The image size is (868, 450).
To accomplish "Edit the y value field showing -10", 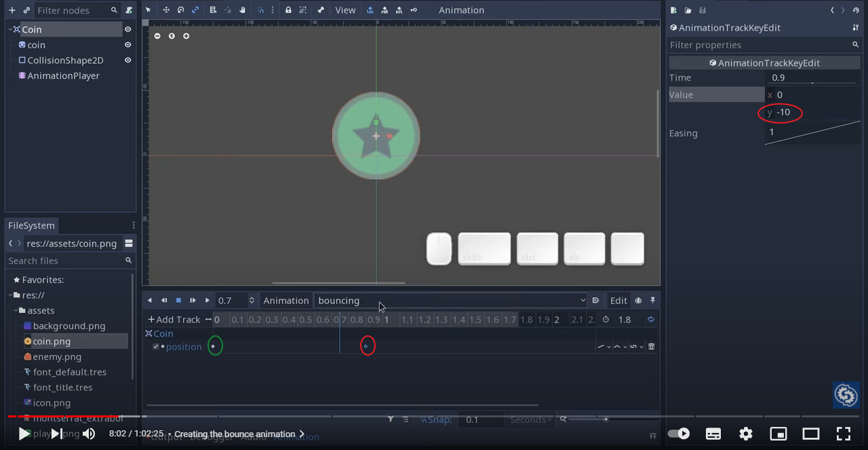I will tap(812, 112).
